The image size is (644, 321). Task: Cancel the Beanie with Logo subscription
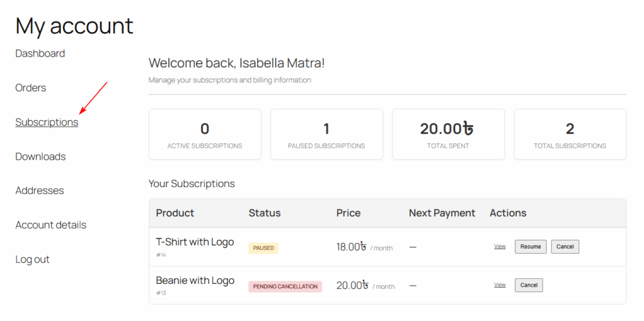coord(528,285)
